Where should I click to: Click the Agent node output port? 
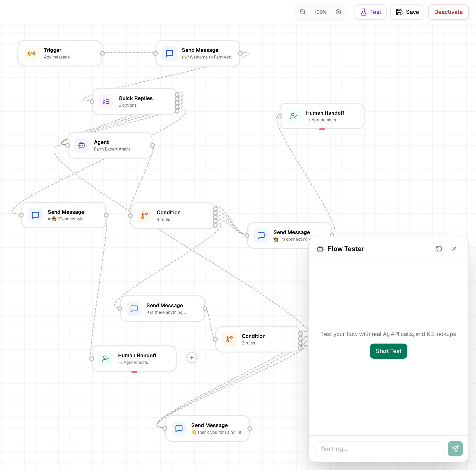pyautogui.click(x=153, y=145)
